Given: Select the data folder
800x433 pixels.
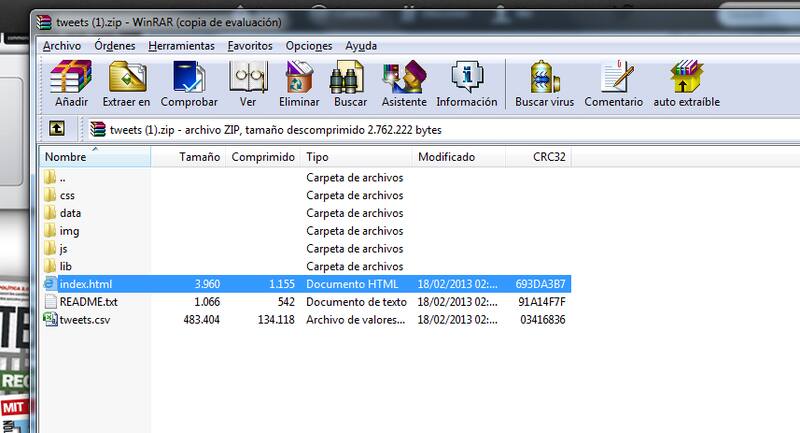Looking at the screenshot, I should pyautogui.click(x=70, y=213).
